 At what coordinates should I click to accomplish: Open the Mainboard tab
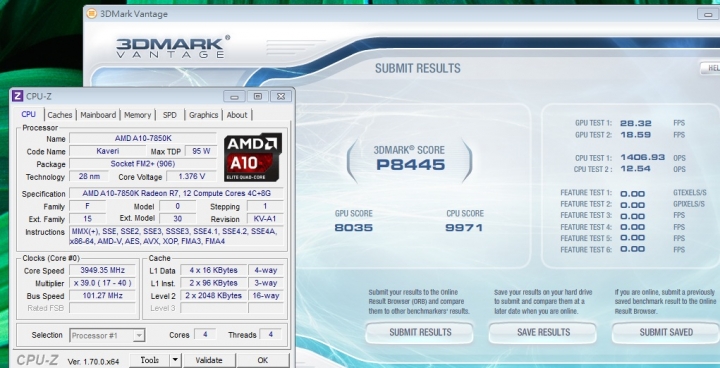98,115
